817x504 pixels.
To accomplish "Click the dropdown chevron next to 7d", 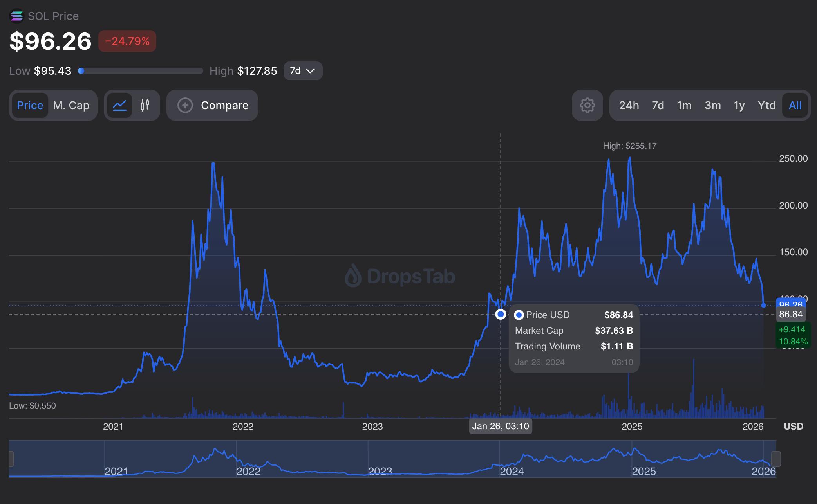I will coord(311,71).
